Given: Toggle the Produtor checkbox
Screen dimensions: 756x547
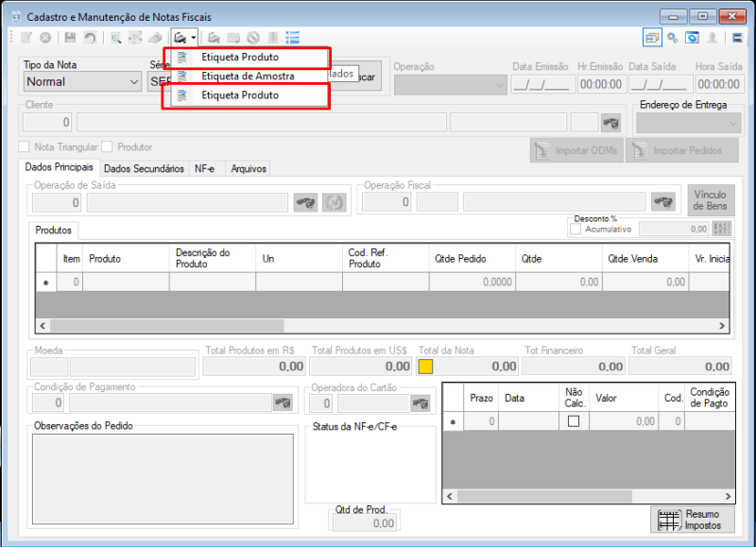Looking at the screenshot, I should 107,146.
